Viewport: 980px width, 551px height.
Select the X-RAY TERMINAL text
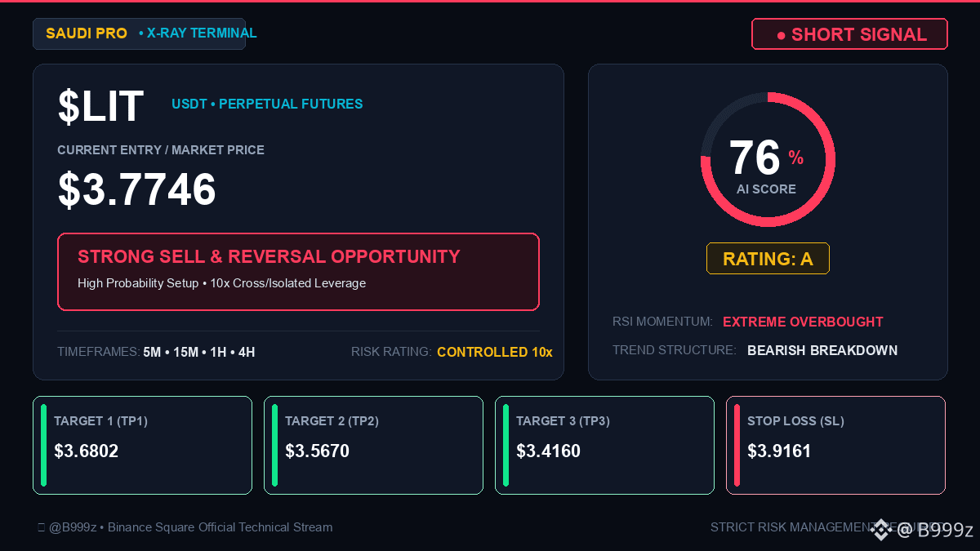point(202,33)
